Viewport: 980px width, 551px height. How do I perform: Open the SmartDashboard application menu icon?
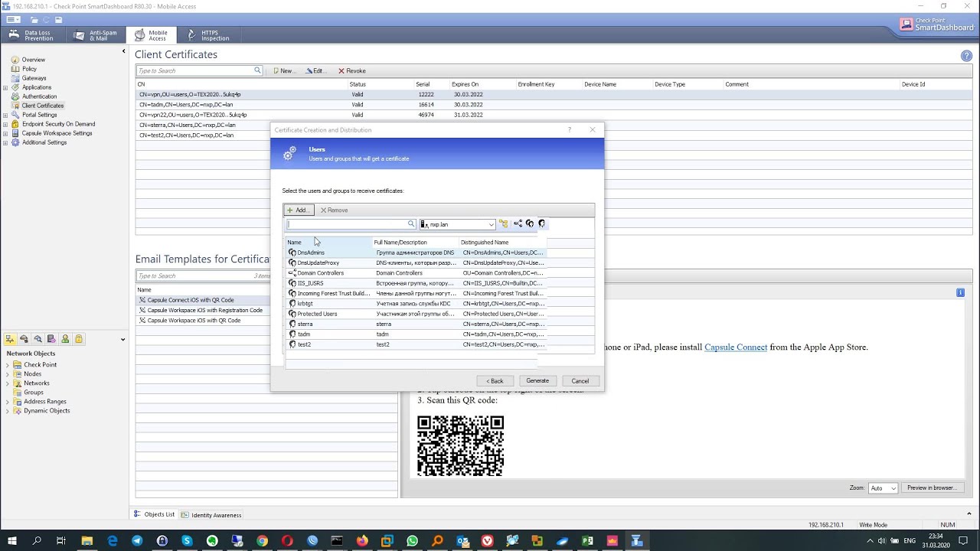(12, 20)
